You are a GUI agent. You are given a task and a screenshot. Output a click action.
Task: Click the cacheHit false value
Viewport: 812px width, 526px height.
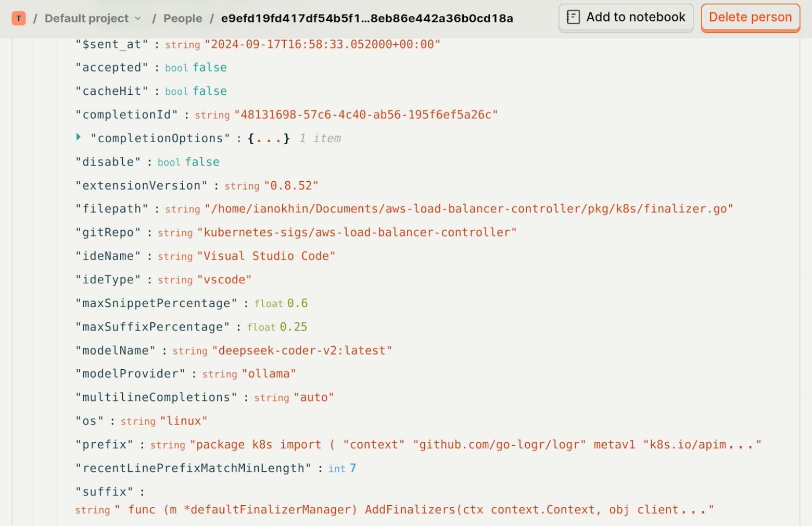[210, 92]
